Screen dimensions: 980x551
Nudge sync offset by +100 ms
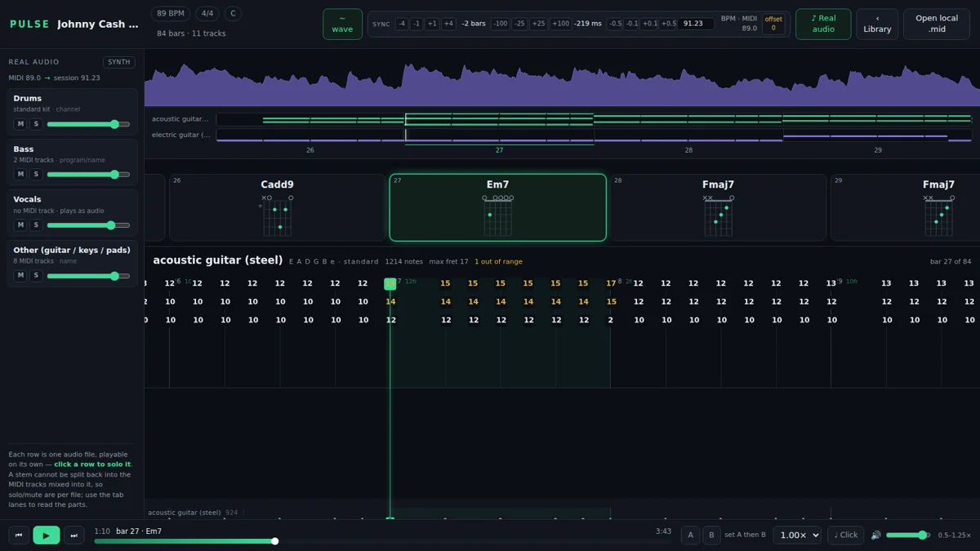click(x=560, y=24)
